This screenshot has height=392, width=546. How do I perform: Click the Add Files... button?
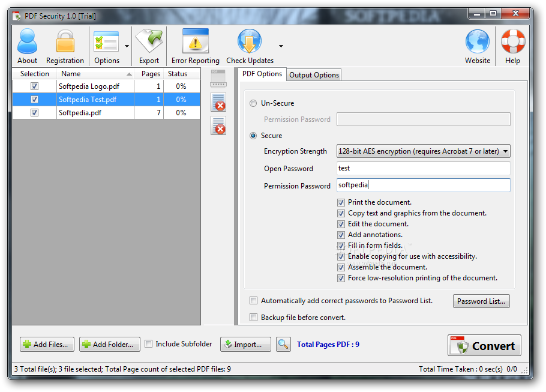[x=47, y=344]
